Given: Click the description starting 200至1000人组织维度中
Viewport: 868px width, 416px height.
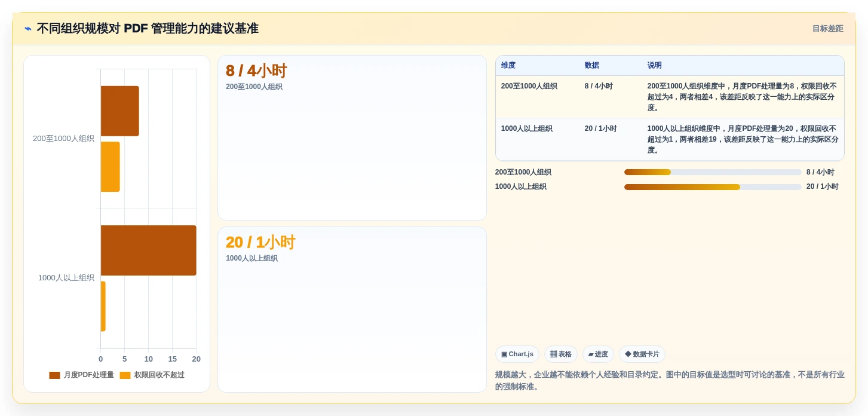Looking at the screenshot, I should [x=743, y=97].
